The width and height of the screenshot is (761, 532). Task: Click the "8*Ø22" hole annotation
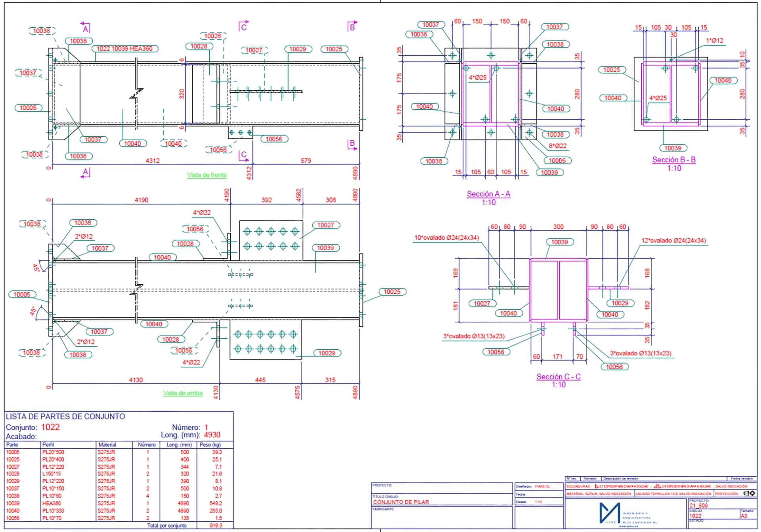(x=558, y=146)
